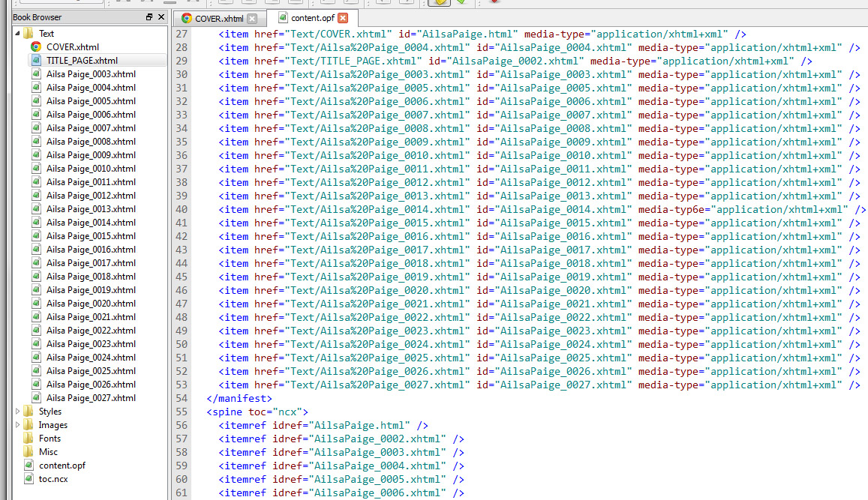Image resolution: width=868 pixels, height=500 pixels.
Task: Click the closing manifest tag on line 54
Action: 239,398
